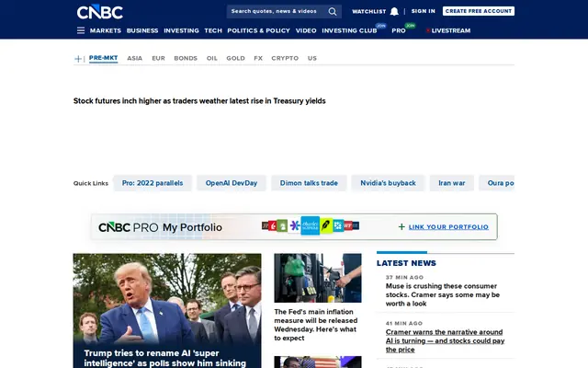
Task: Open the Pro menu item
Action: coord(399,30)
